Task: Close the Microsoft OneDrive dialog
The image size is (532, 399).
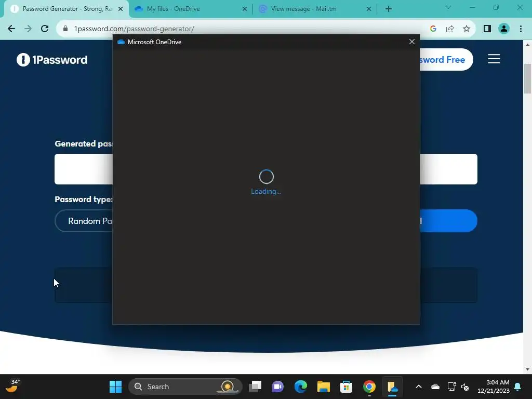Action: [x=411, y=42]
